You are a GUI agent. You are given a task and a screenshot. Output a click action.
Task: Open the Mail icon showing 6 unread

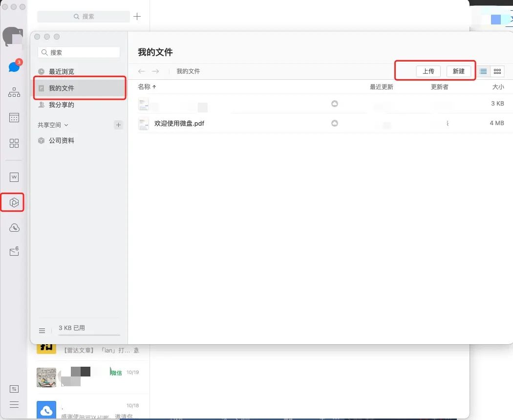point(13,251)
